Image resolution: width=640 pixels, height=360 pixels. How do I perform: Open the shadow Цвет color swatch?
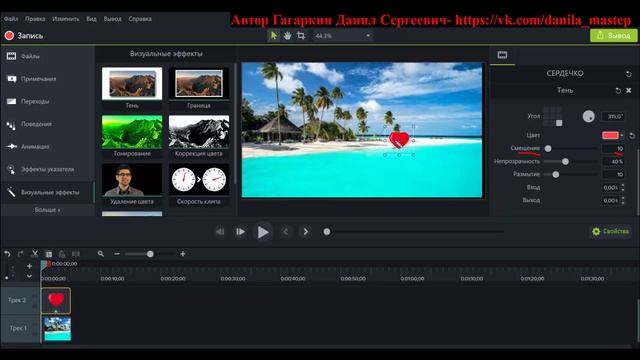(x=610, y=136)
